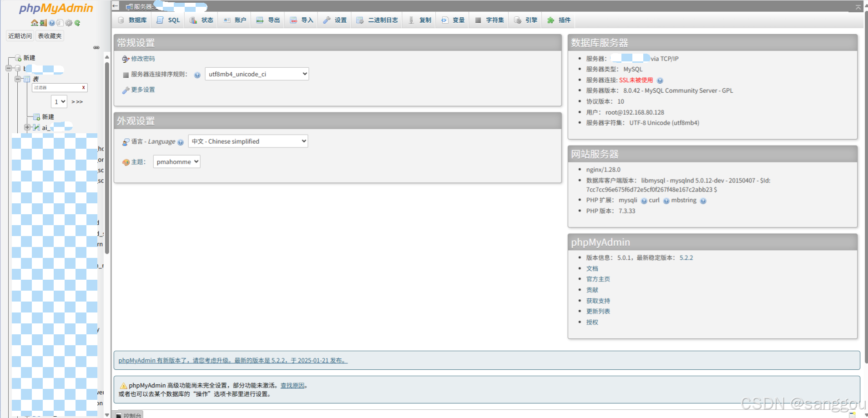Open the pmahomme theme dropdown
868x418 pixels.
pos(177,161)
